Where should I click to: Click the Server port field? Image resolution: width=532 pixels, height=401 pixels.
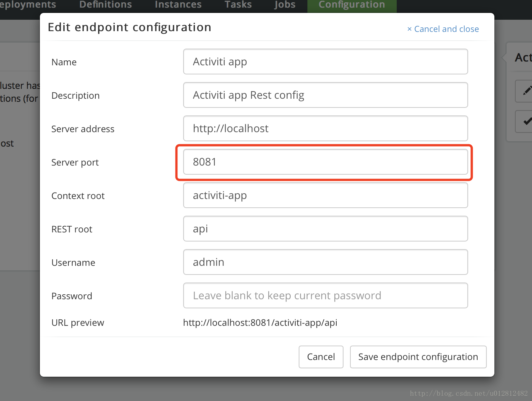(x=326, y=162)
